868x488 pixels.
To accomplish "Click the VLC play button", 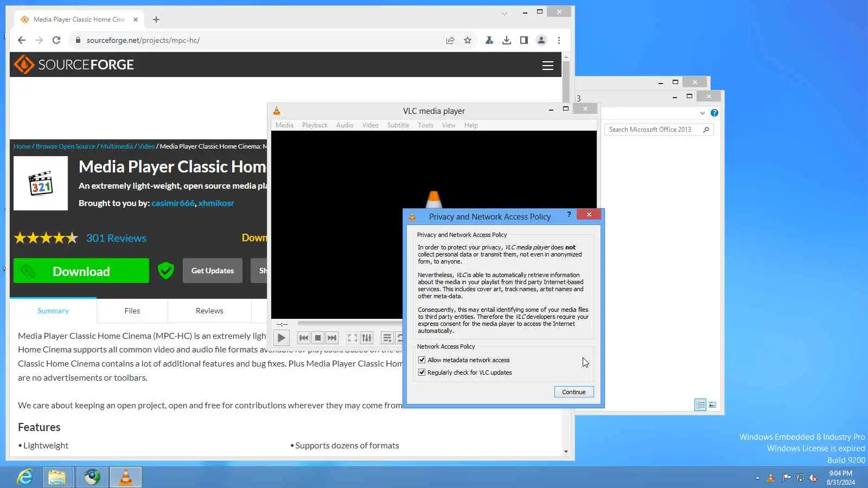I will (x=281, y=338).
